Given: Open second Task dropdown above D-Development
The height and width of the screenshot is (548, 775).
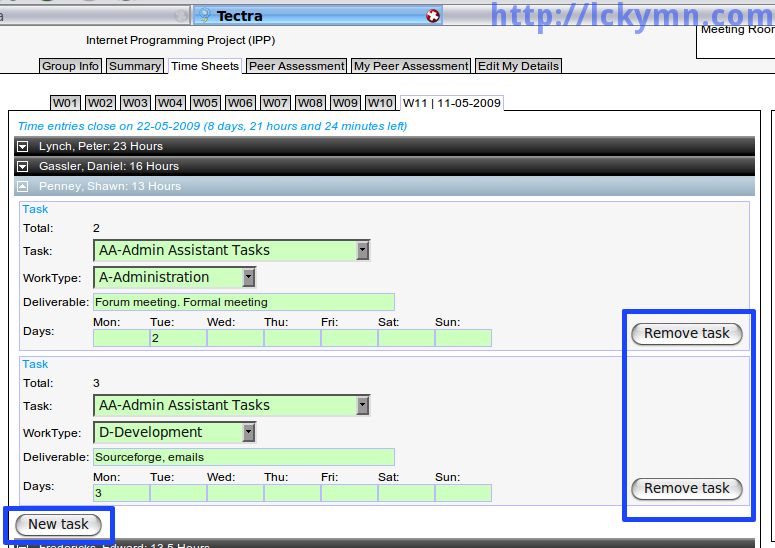Looking at the screenshot, I should pyautogui.click(x=231, y=405).
